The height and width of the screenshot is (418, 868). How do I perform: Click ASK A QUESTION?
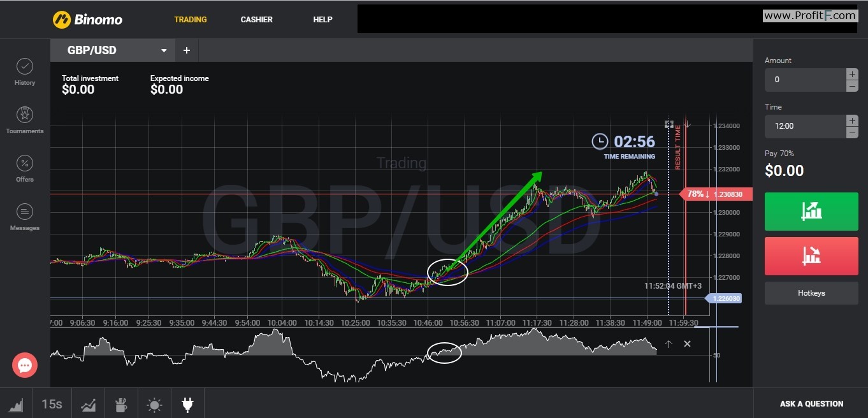[811, 403]
